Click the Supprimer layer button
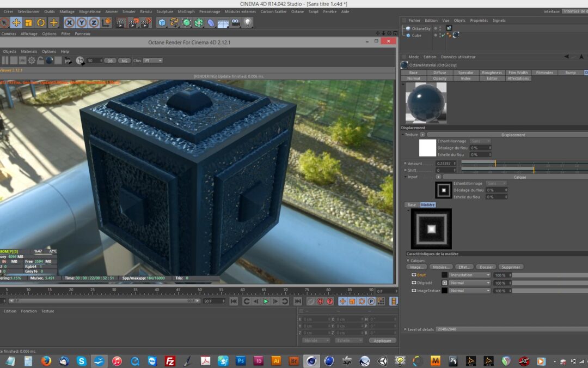 510,267
